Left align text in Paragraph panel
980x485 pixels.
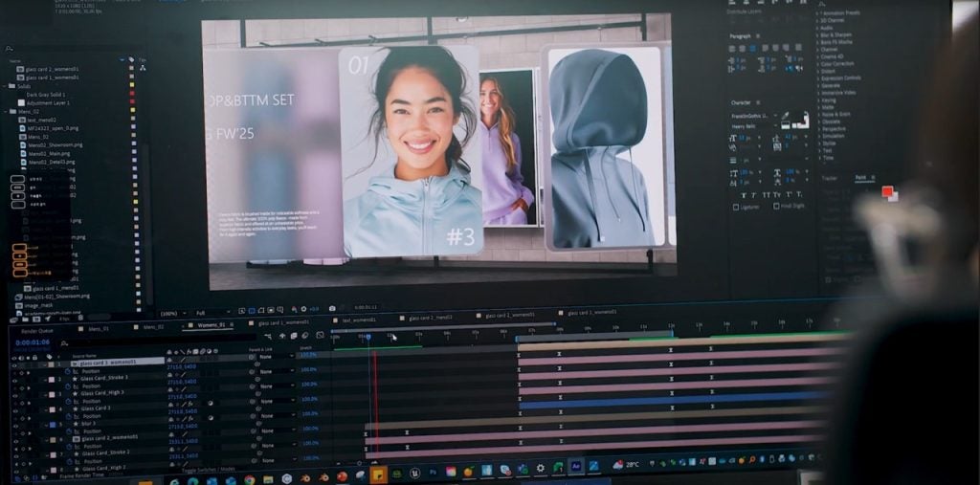734,48
